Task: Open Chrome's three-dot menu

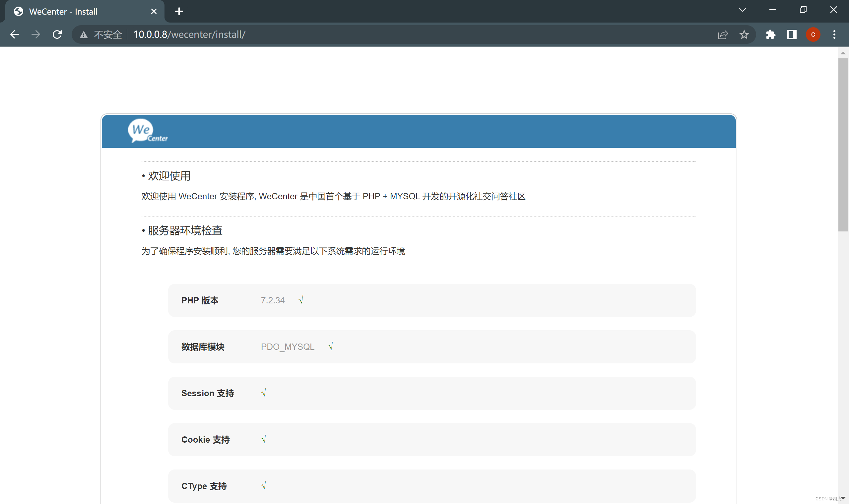Action: coord(834,34)
